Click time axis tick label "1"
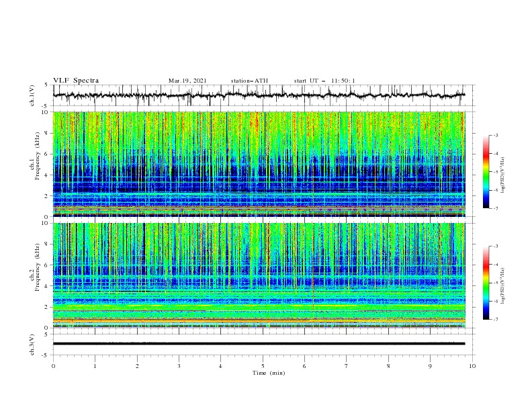This screenshot has width=532, height=411. click(95, 366)
